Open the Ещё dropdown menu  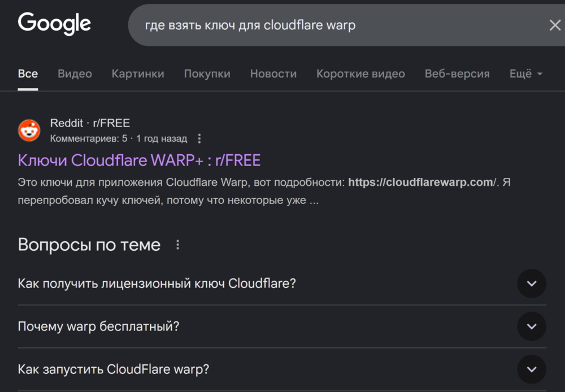click(525, 73)
